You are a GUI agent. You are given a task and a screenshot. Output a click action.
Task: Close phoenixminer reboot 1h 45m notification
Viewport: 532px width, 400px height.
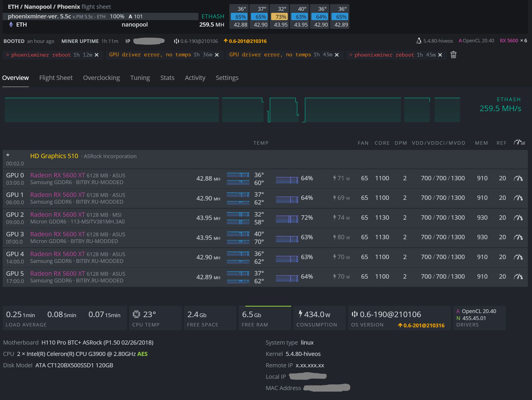(x=440, y=55)
